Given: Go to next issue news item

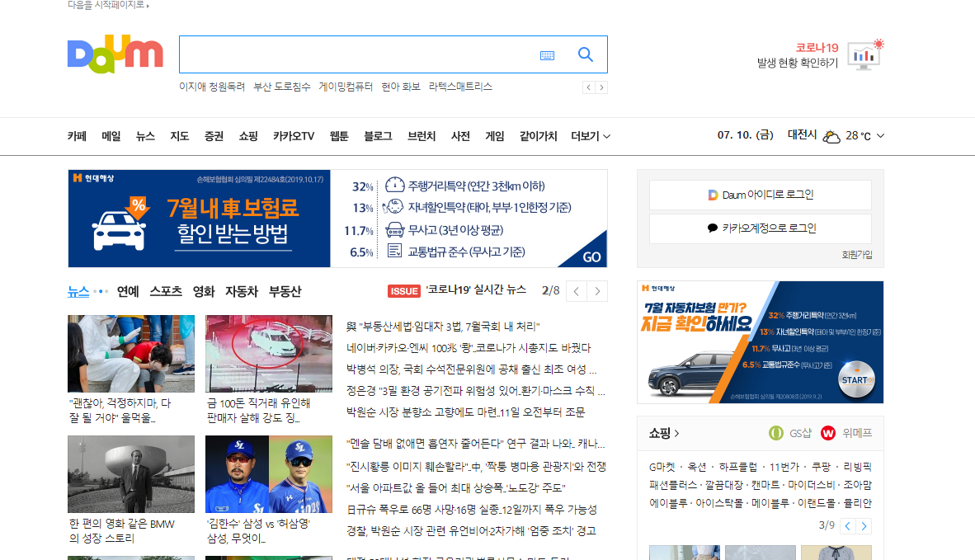Looking at the screenshot, I should (597, 291).
